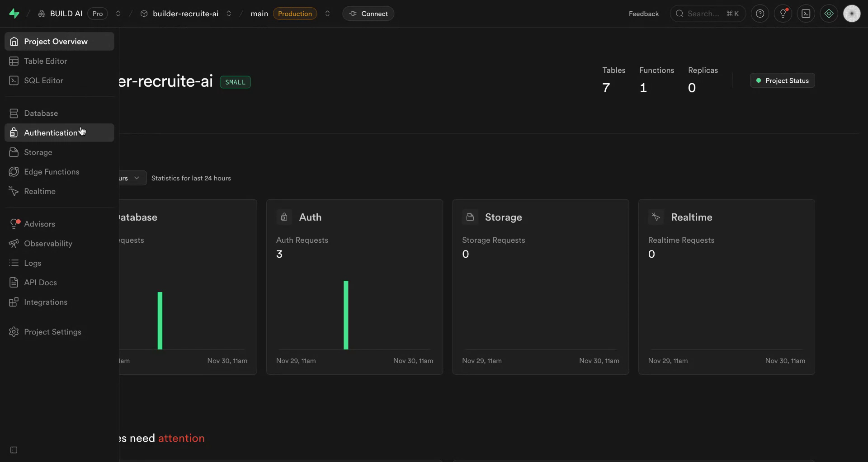Open Project Overview
868x462 pixels.
point(56,41)
